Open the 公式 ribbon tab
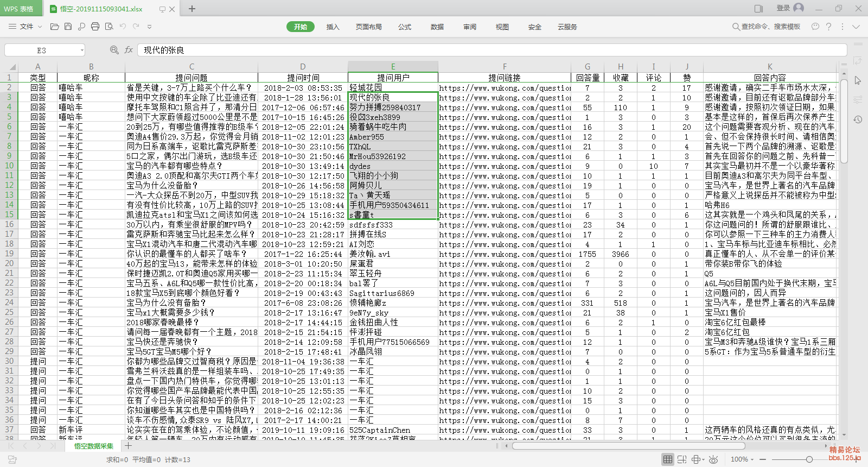The height and width of the screenshot is (467, 868). 405,27
